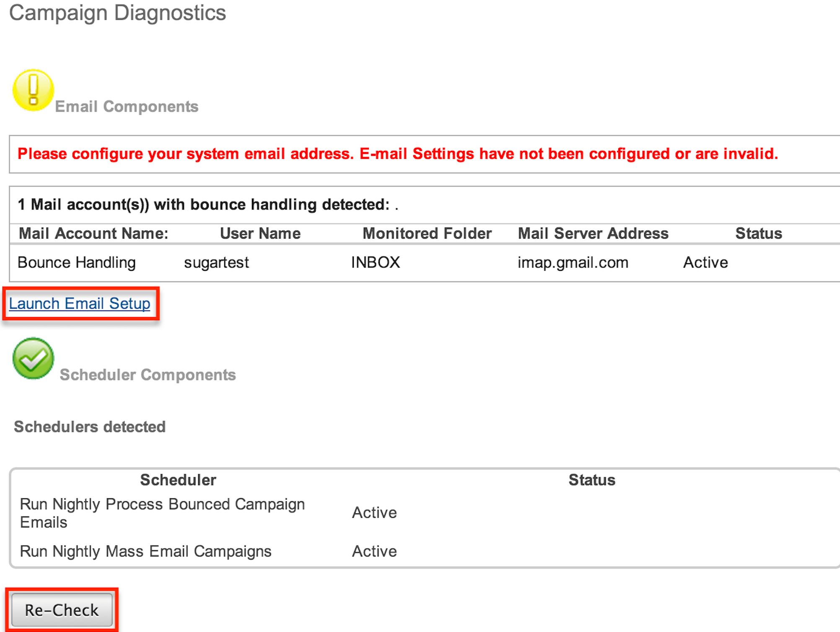
Task: Open the Launch Email Setup link
Action: click(80, 303)
